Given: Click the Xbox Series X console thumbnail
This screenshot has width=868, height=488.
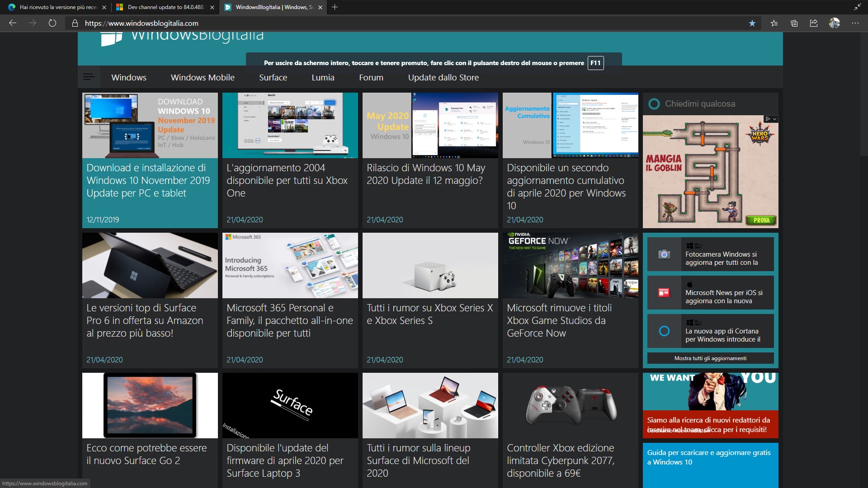Looking at the screenshot, I should click(x=430, y=265).
